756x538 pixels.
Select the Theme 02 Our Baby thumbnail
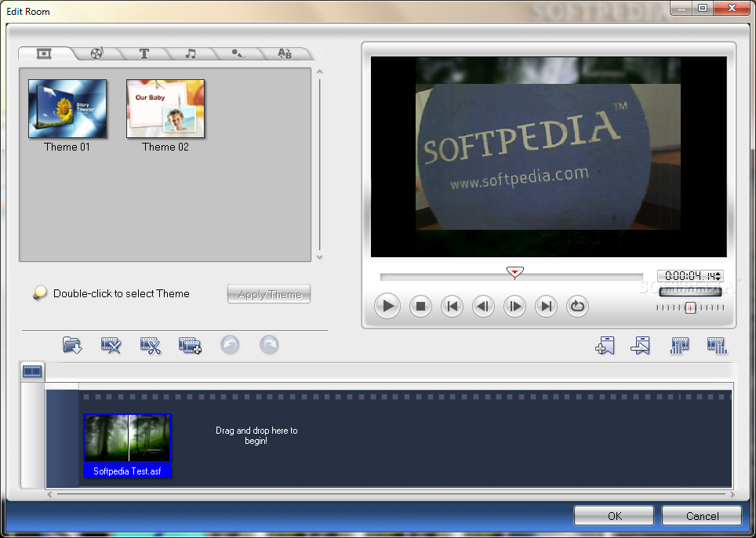(165, 108)
